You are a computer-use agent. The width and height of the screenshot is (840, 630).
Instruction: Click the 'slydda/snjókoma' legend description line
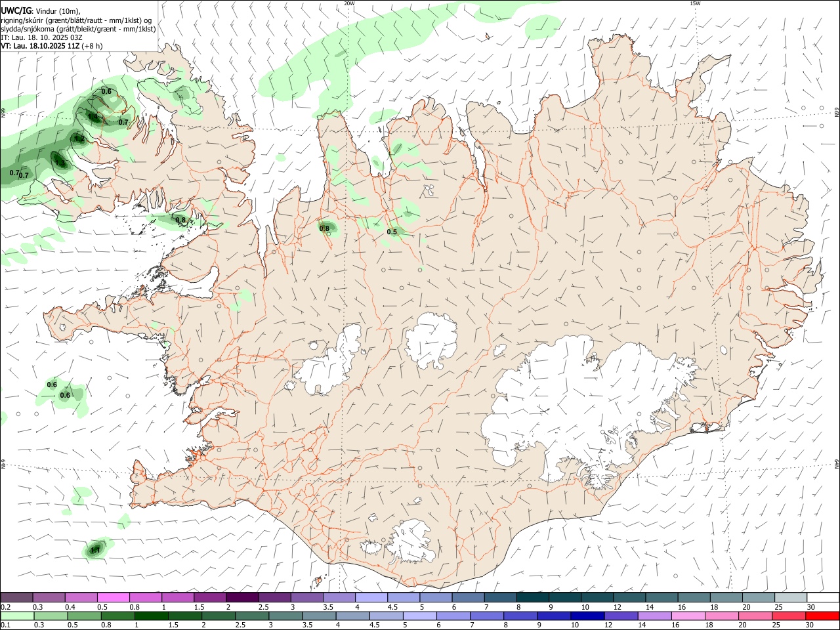coord(78,29)
